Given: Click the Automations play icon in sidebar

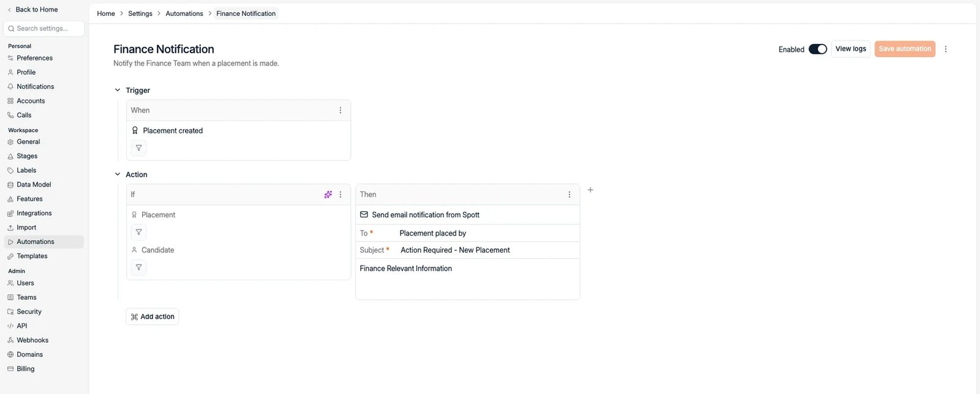Looking at the screenshot, I should click(x=10, y=242).
